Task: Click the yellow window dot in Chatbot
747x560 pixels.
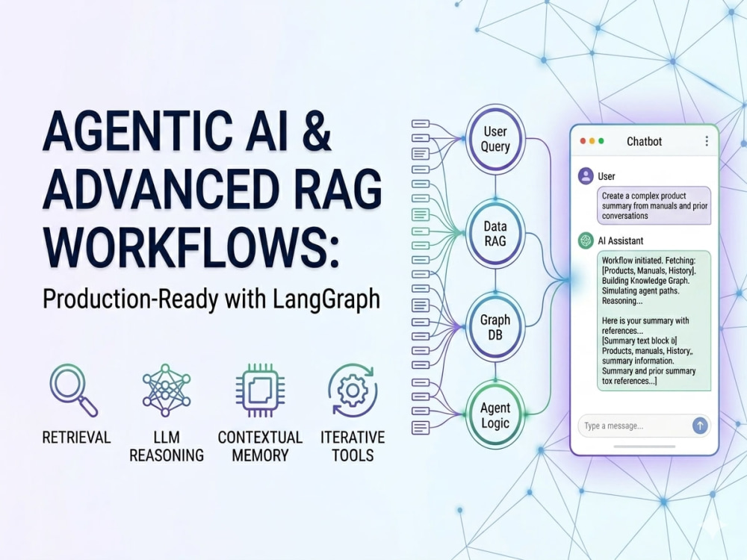Action: click(x=592, y=141)
